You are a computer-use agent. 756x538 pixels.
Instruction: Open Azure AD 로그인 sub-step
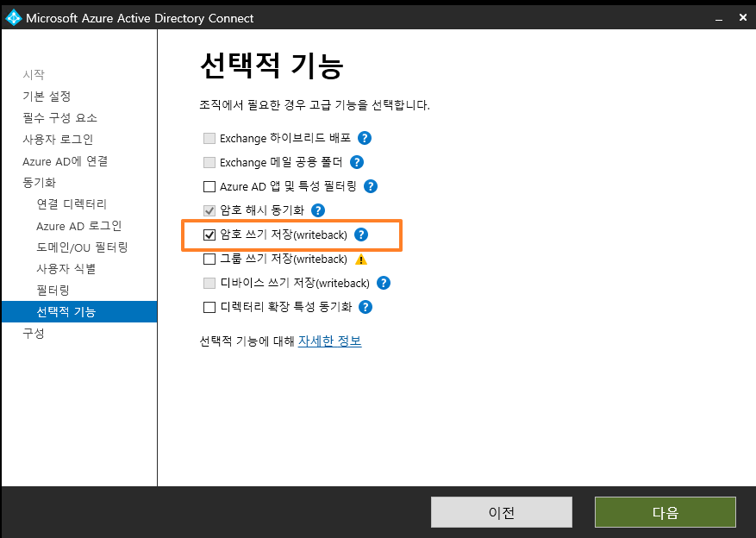tap(78, 226)
